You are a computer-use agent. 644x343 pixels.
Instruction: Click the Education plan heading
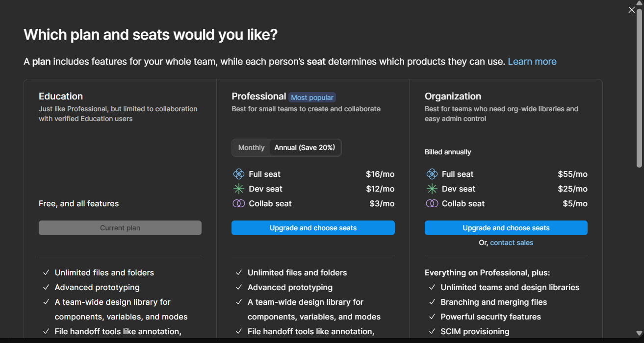coord(61,96)
